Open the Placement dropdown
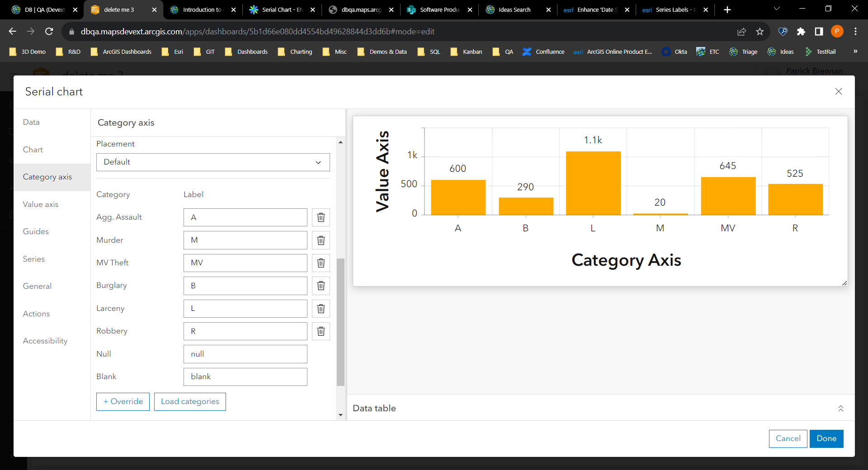 pyautogui.click(x=212, y=162)
